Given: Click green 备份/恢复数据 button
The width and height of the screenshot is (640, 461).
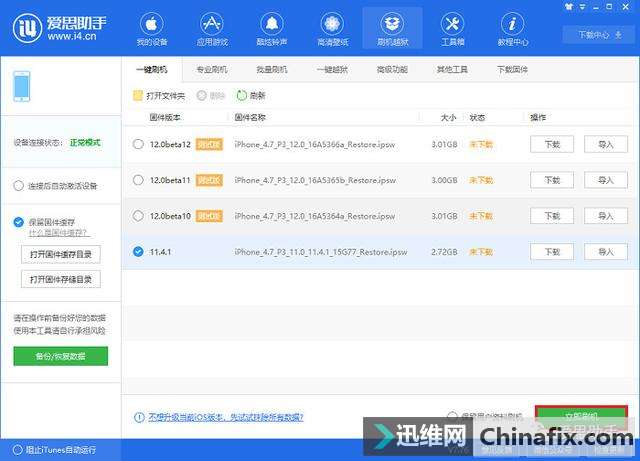Looking at the screenshot, I should tap(61, 356).
